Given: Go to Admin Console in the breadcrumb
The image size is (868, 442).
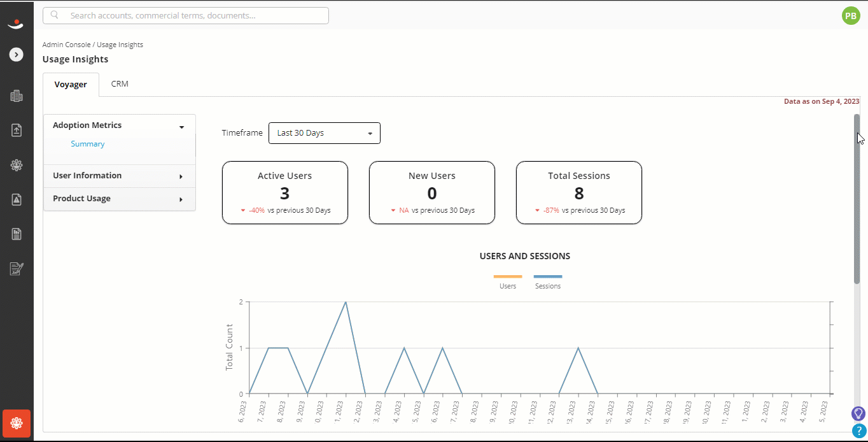Looking at the screenshot, I should (x=66, y=45).
